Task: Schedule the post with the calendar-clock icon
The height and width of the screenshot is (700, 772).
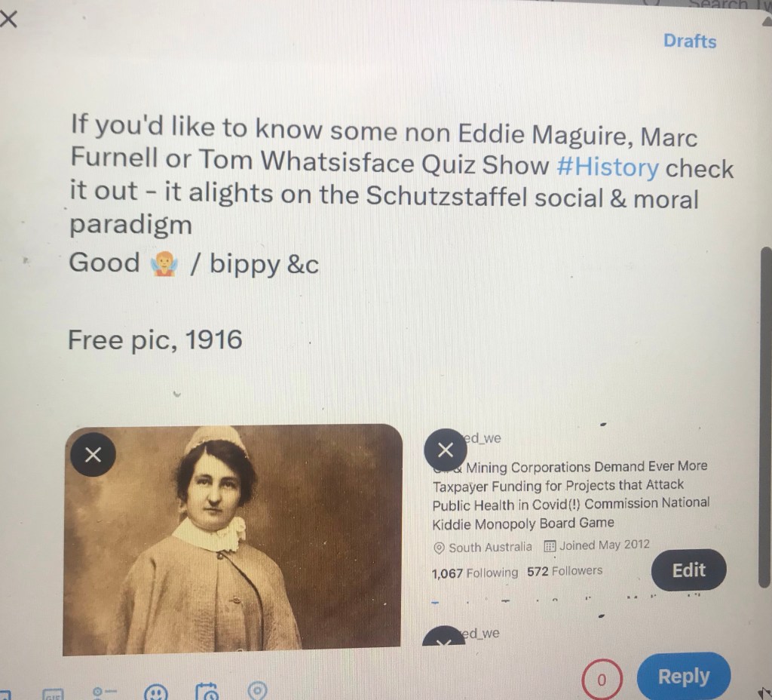Action: [x=207, y=691]
